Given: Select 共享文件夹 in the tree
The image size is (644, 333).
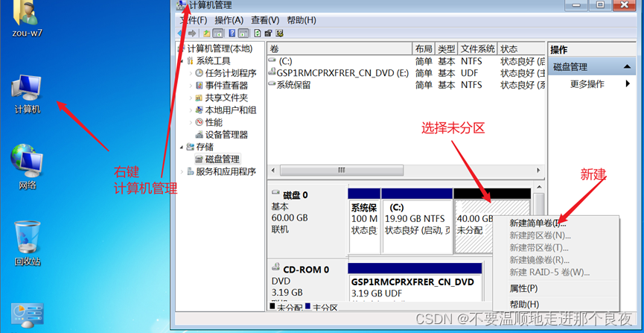Looking at the screenshot, I should click(x=226, y=98).
